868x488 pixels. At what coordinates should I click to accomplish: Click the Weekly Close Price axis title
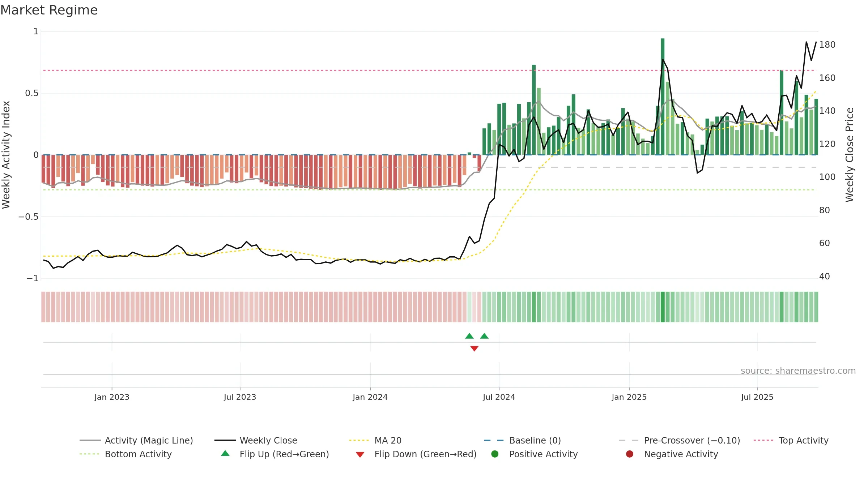pos(850,155)
